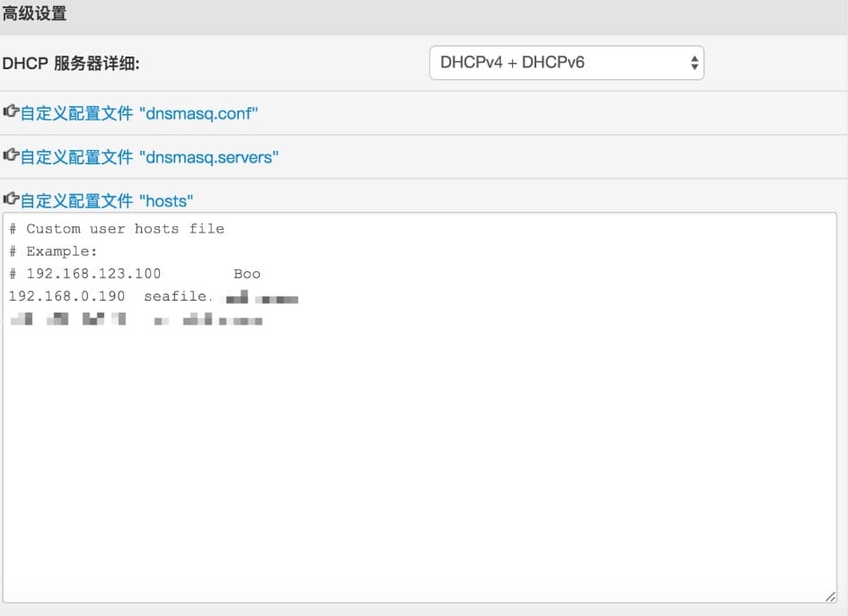This screenshot has width=848, height=616.
Task: Click the word "Boo" in the hosts file
Action: [247, 274]
